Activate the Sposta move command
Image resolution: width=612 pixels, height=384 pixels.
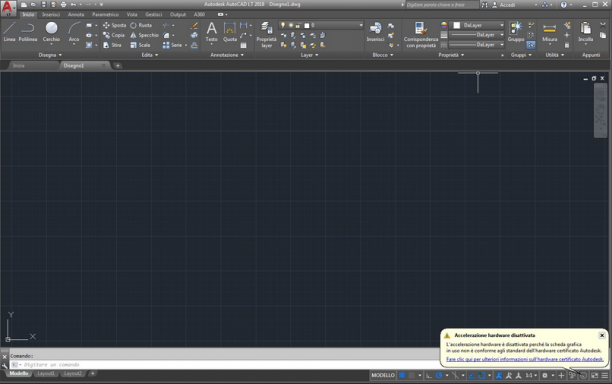point(114,25)
